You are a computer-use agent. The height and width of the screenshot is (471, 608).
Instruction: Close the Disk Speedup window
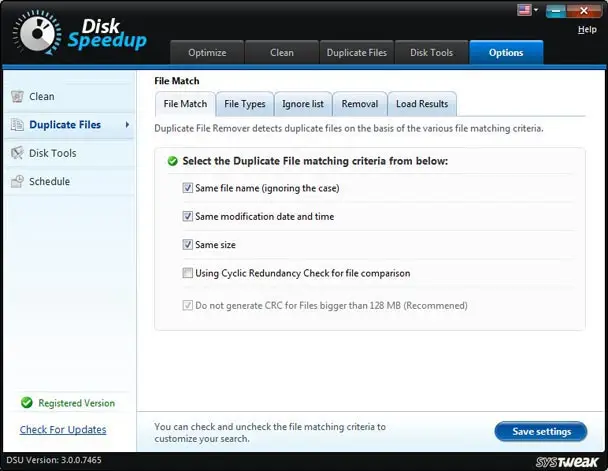click(x=584, y=11)
